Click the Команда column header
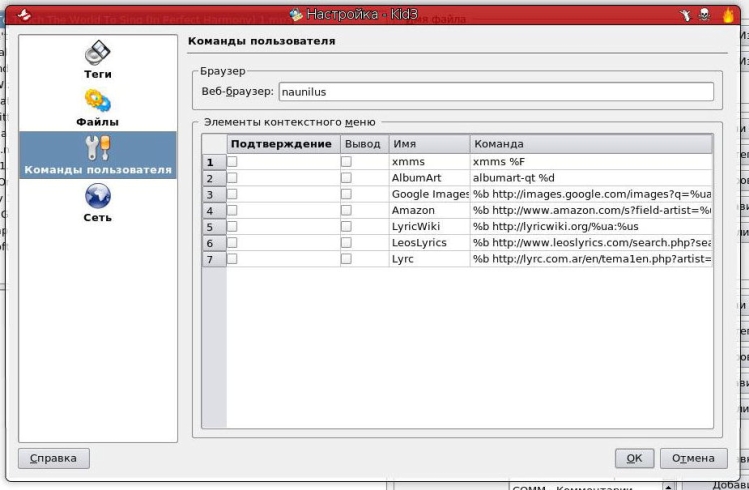This screenshot has height=490, width=749. pos(591,144)
